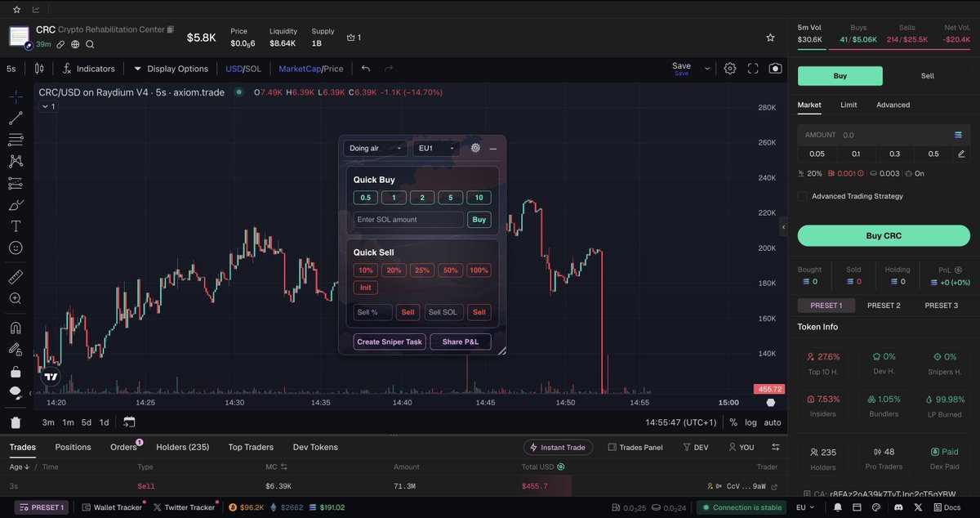The width and height of the screenshot is (980, 518).
Task: Enable Instant Trade toggle
Action: 558,447
